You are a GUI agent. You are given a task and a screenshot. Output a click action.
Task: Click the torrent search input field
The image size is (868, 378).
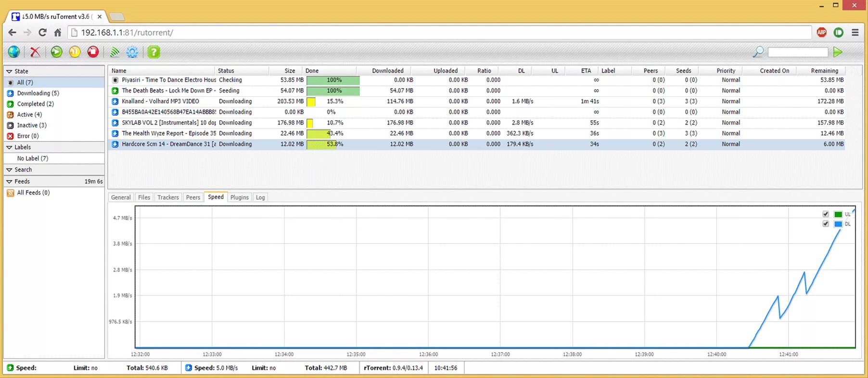click(798, 52)
